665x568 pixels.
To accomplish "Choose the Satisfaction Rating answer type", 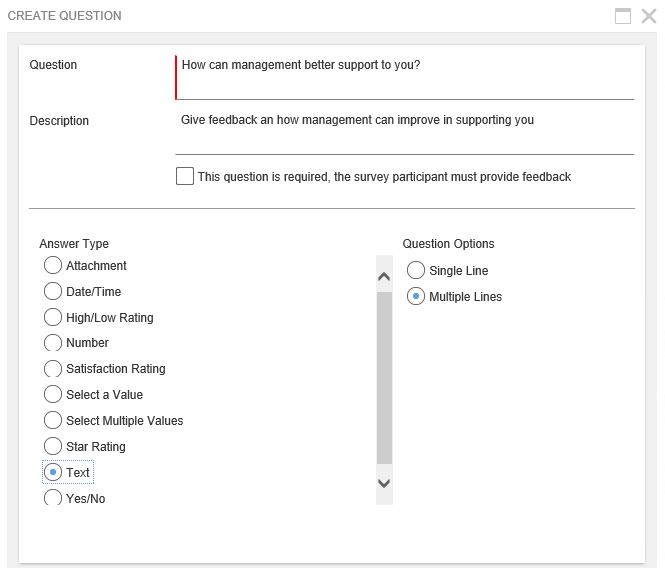I will (53, 369).
